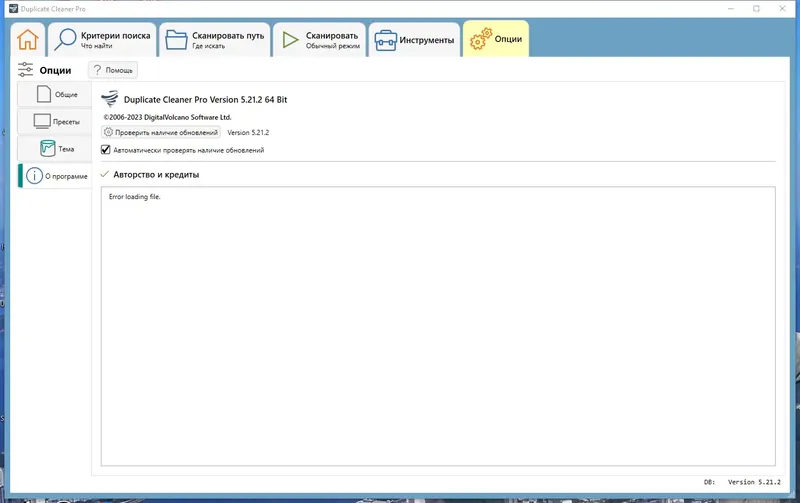This screenshot has width=800, height=503.
Task: Click the DB: Version 5.21.2 status text
Action: 742,482
